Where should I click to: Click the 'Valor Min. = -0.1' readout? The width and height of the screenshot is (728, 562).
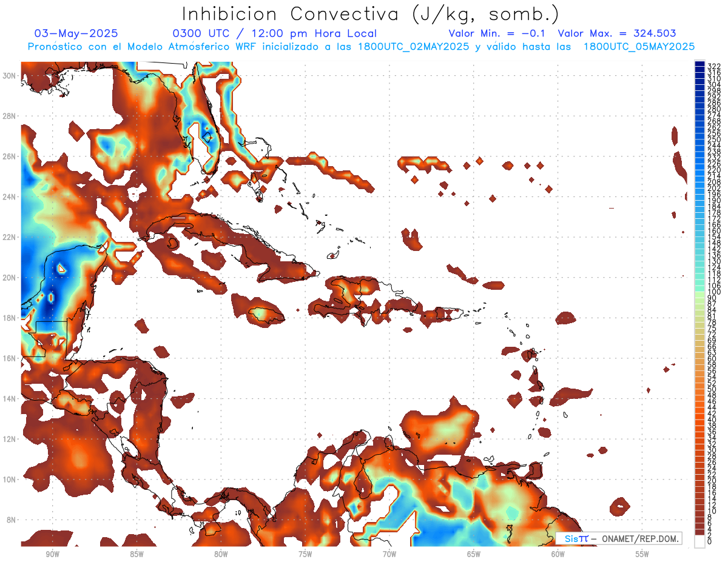[x=497, y=33]
